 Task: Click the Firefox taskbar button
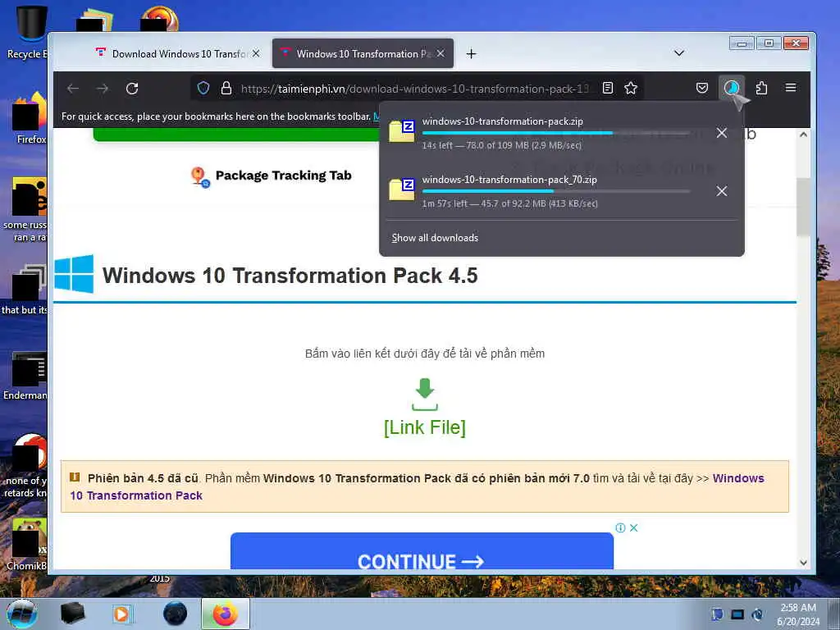click(226, 614)
